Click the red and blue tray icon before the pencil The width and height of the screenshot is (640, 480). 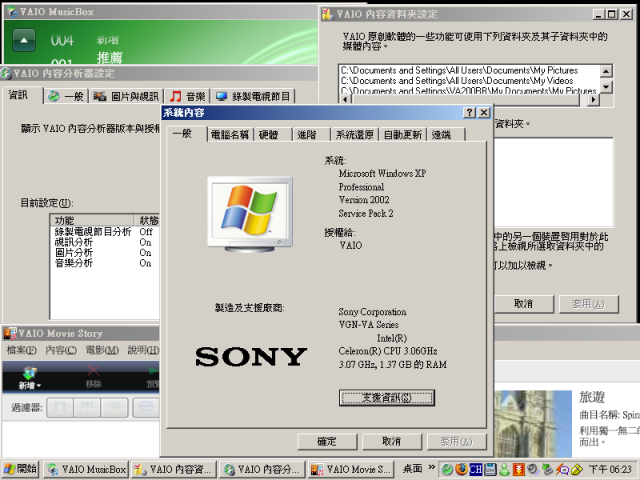[x=562, y=469]
